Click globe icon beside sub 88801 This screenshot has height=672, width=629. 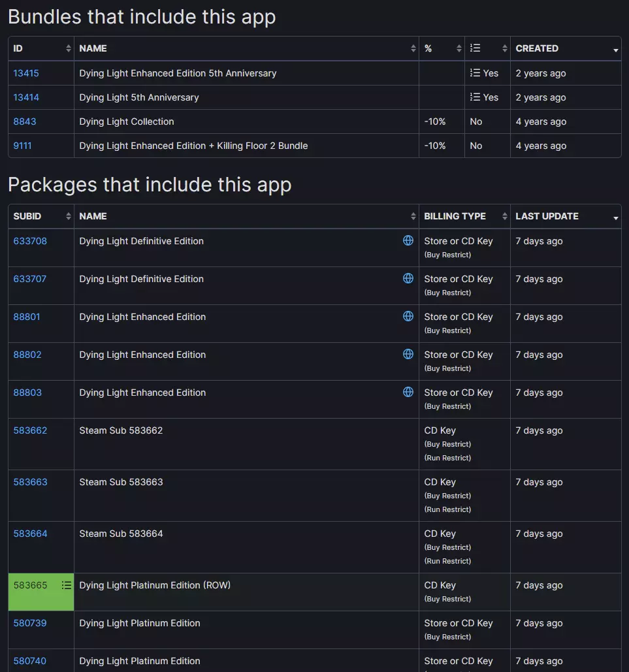(x=408, y=316)
